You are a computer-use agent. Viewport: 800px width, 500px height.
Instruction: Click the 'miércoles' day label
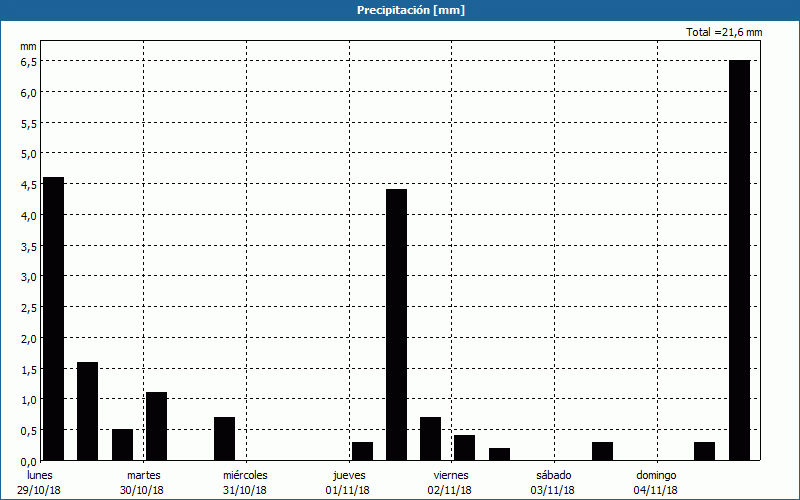(x=245, y=475)
